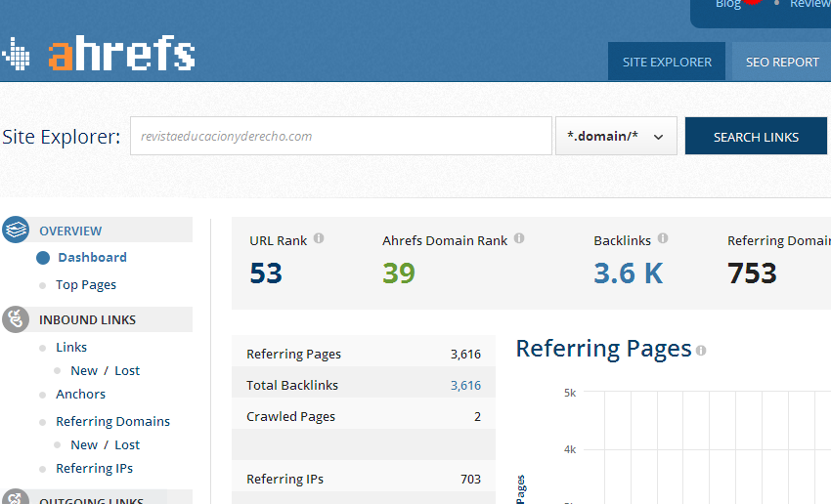831x504 pixels.
Task: Open Links under Inbound Links
Action: pos(71,348)
